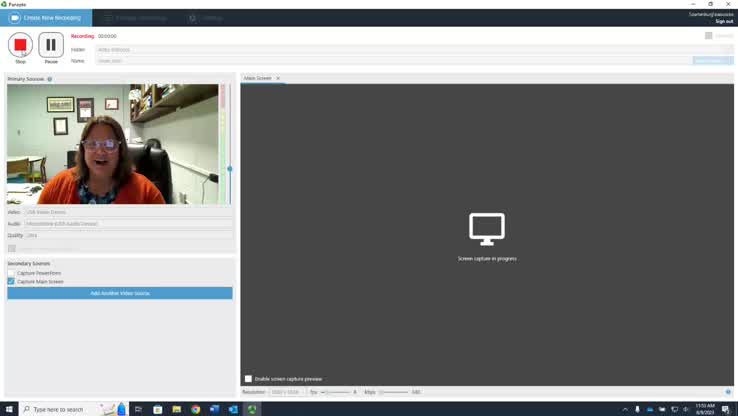Open the Video source dropdown

(x=128, y=212)
